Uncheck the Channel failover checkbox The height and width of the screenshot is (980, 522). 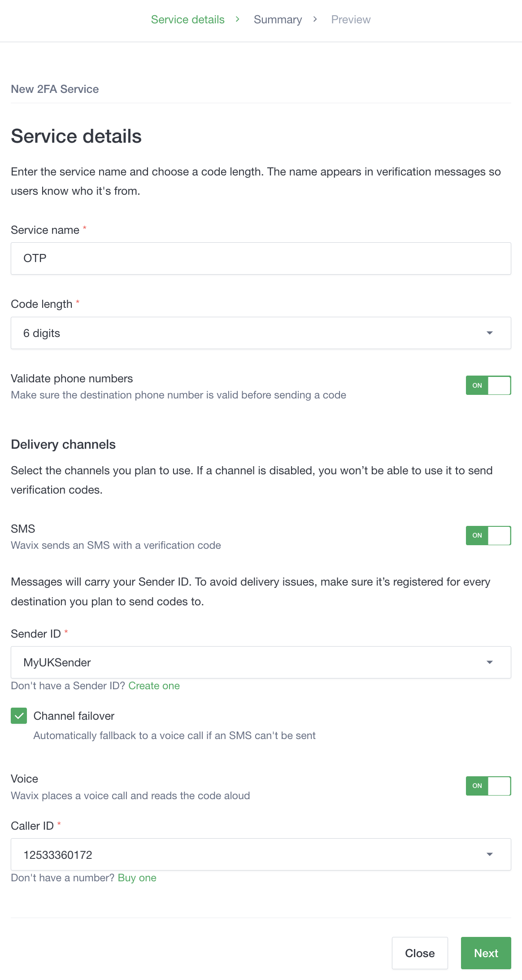(x=19, y=716)
